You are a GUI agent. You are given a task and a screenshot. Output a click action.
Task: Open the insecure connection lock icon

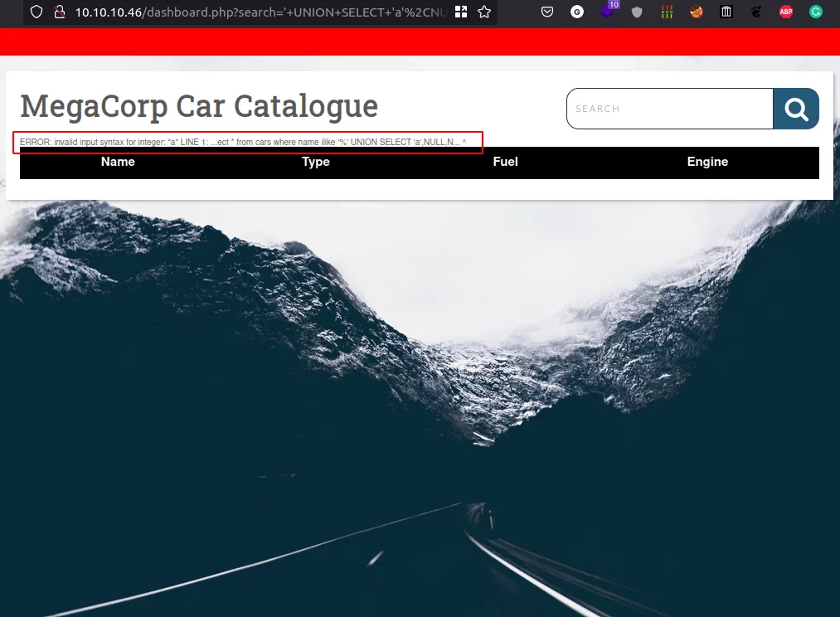(x=58, y=12)
